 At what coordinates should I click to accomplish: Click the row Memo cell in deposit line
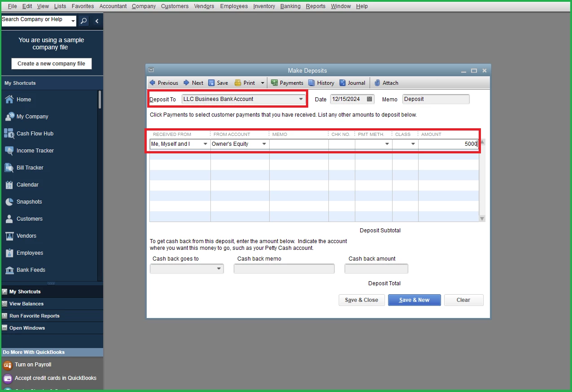pos(299,144)
